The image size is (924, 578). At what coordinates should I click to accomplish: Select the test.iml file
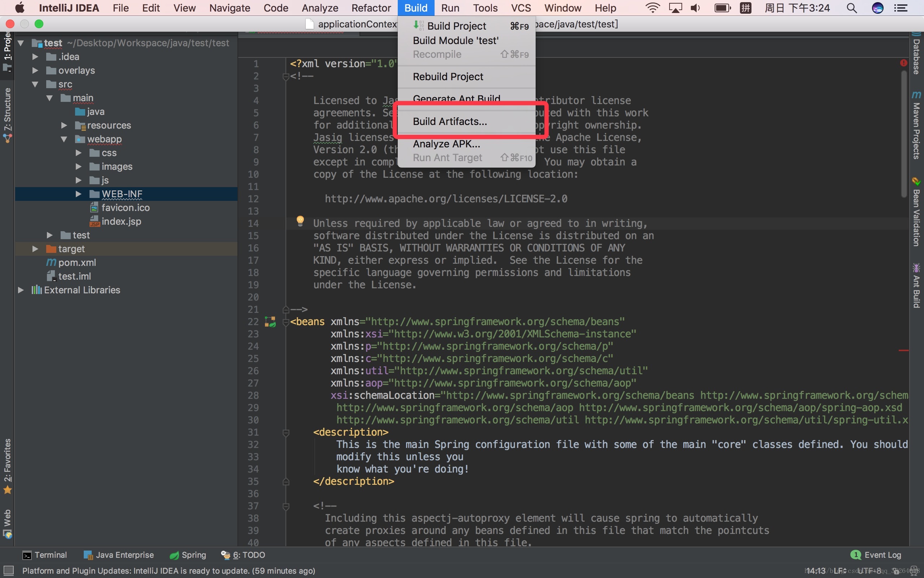click(x=69, y=276)
